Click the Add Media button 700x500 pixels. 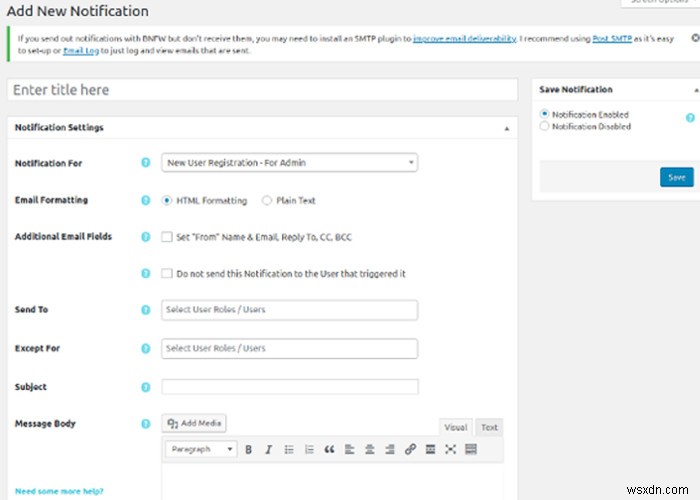pyautogui.click(x=195, y=424)
